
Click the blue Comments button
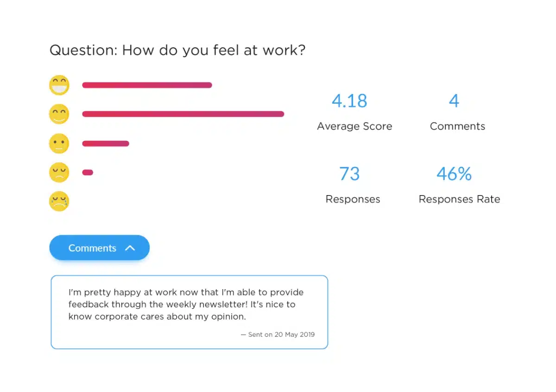pyautogui.click(x=100, y=248)
